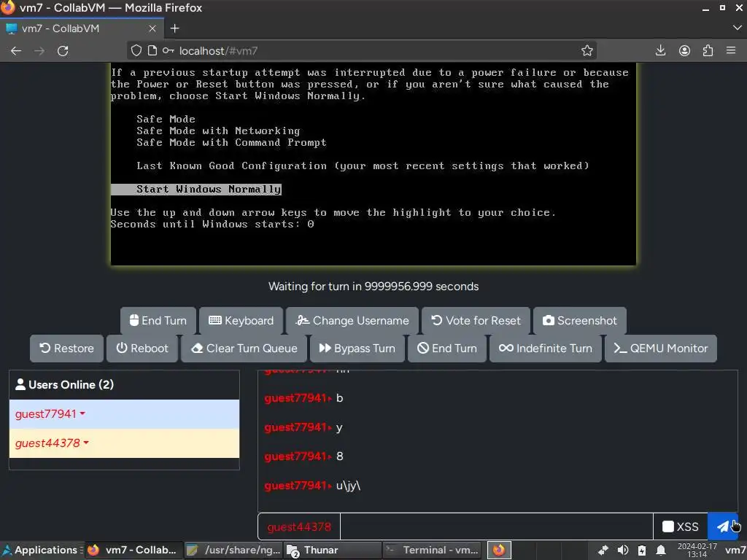Click Clear Turn Queue
Screen dimensions: 747x560
pos(244,348)
